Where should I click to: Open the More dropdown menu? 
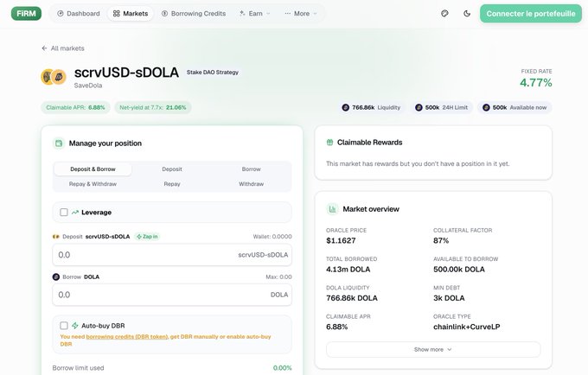[301, 14]
